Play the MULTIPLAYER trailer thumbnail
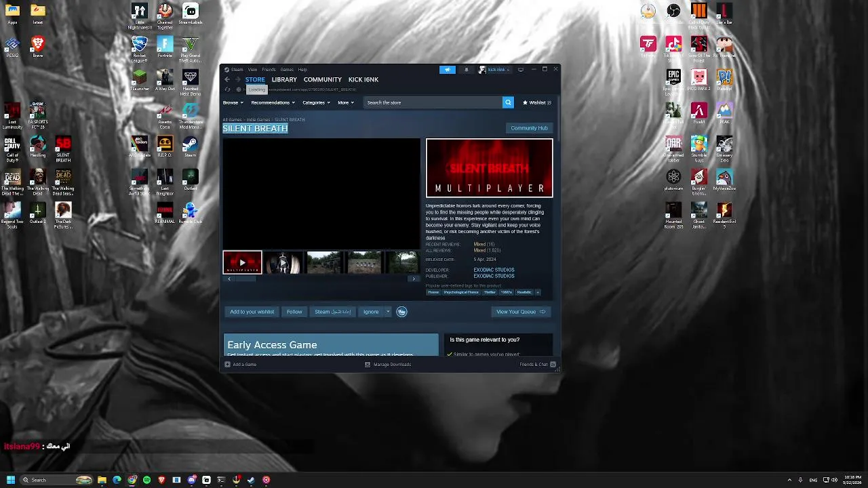Screen dimensions: 868x488 pos(242,262)
